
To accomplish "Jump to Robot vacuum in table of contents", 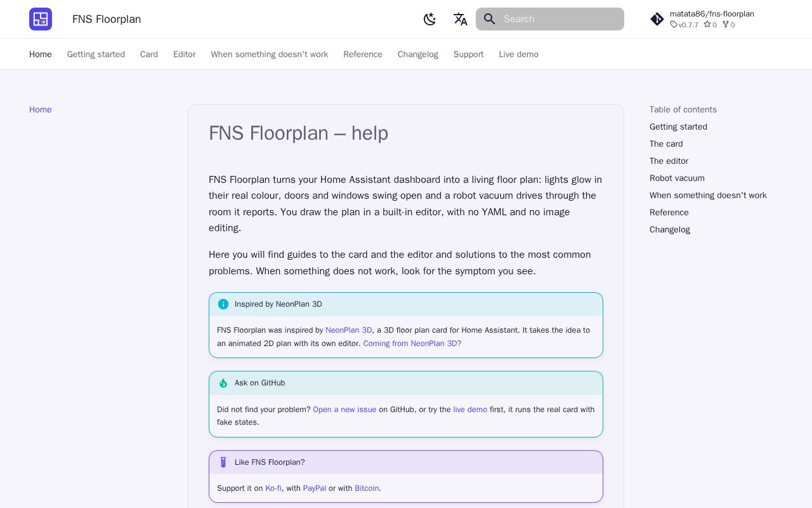I will (x=677, y=178).
